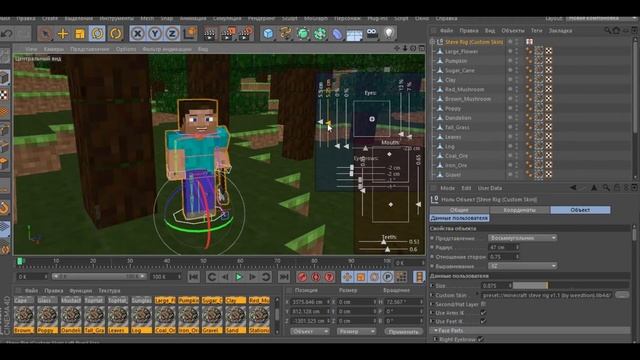The width and height of the screenshot is (640, 360).
Task: Select the live selection arrow tool
Action: pos(45,33)
